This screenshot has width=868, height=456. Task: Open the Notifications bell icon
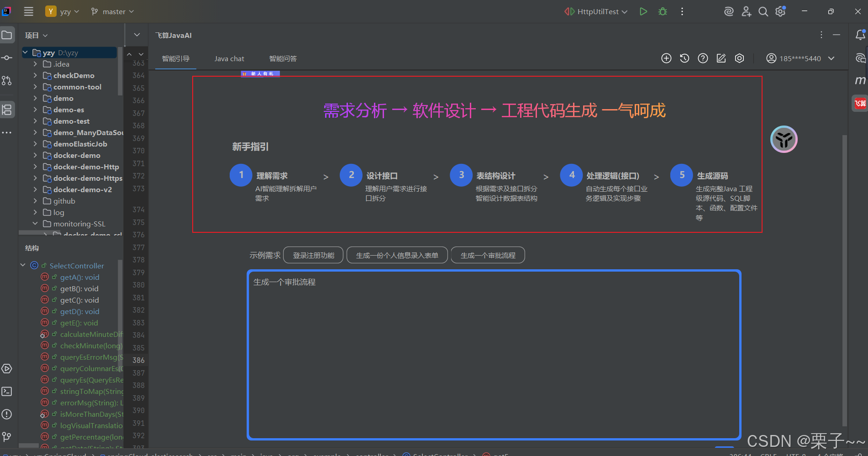click(x=860, y=35)
